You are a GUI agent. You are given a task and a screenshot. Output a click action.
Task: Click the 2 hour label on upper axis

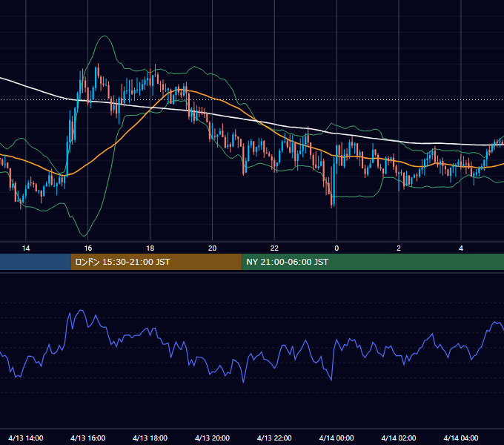399,248
